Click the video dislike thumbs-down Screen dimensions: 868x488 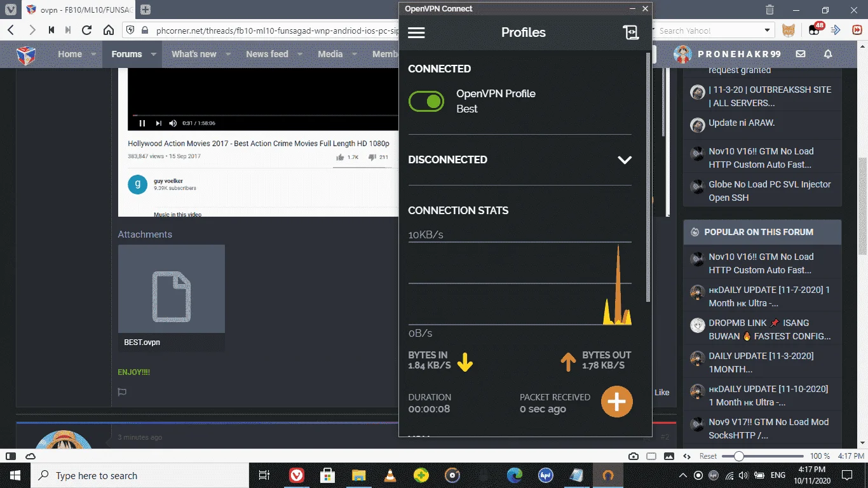(372, 157)
